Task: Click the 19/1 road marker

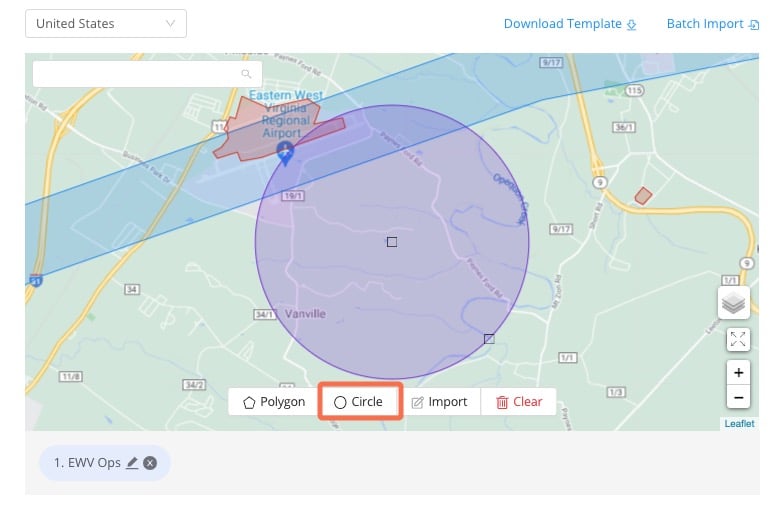Action: [x=293, y=196]
